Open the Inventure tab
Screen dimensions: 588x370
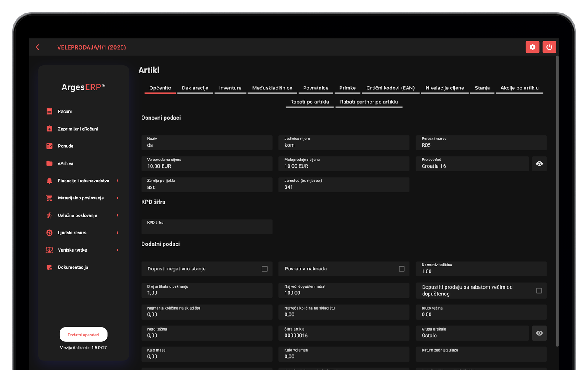point(230,88)
